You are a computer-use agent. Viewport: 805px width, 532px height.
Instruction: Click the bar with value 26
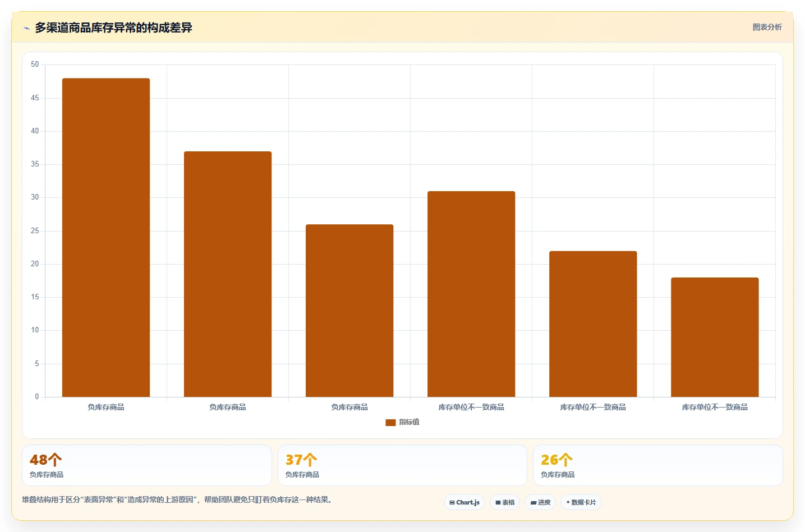coord(349,311)
